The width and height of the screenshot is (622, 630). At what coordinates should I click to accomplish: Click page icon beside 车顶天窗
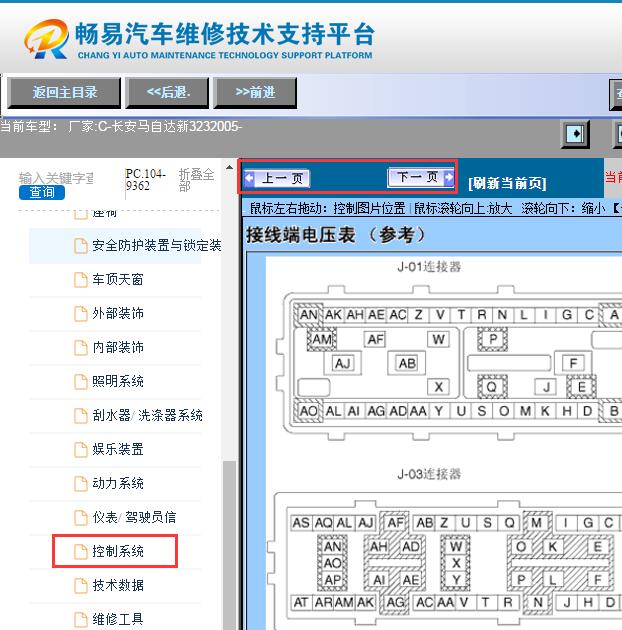[x=81, y=280]
